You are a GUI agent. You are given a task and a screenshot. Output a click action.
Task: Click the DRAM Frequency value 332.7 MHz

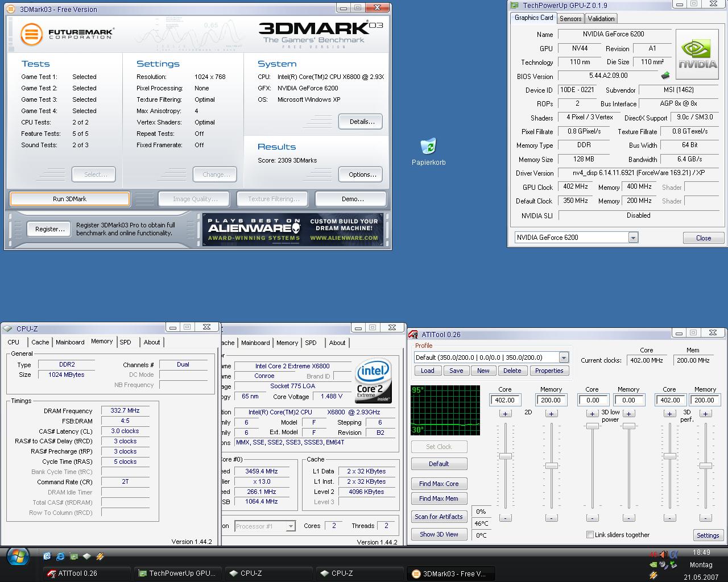[x=125, y=410]
